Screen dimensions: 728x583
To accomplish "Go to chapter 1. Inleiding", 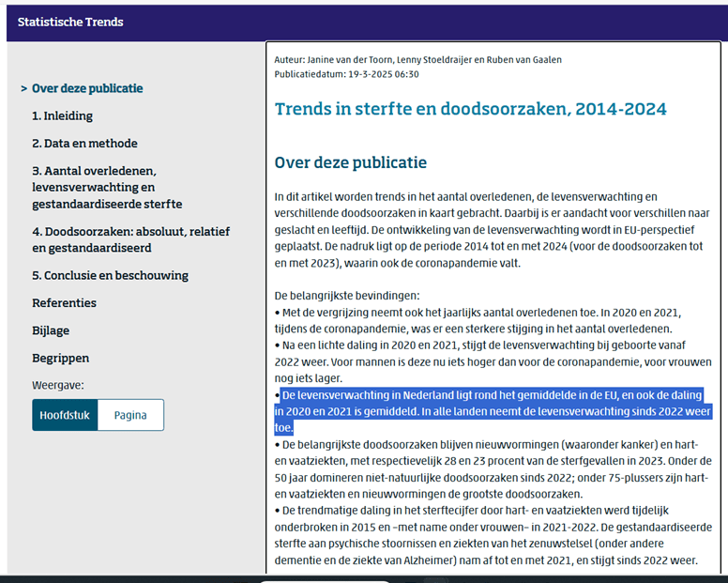I will point(62,116).
